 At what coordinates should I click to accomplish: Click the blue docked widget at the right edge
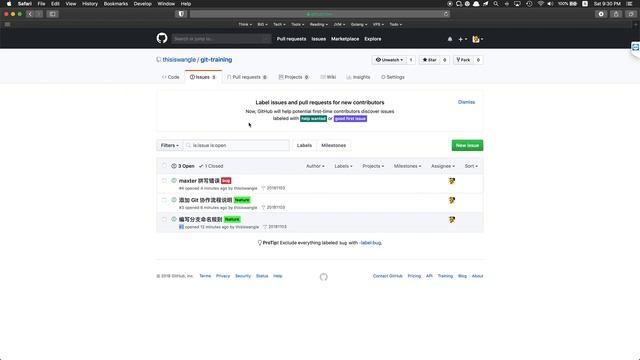635,47
